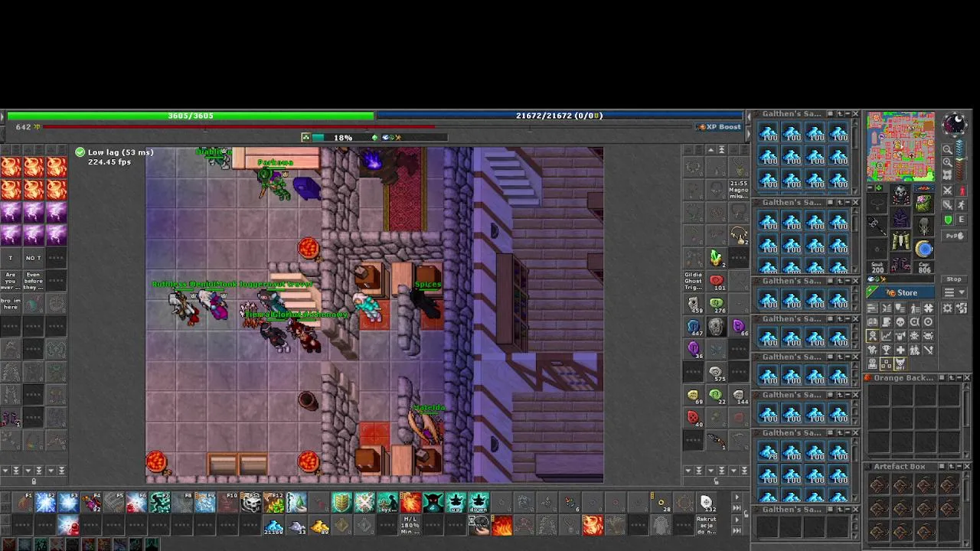Viewport: 980px width, 551px height.
Task: Use the F2 ice spell hotkey
Action: click(46, 503)
